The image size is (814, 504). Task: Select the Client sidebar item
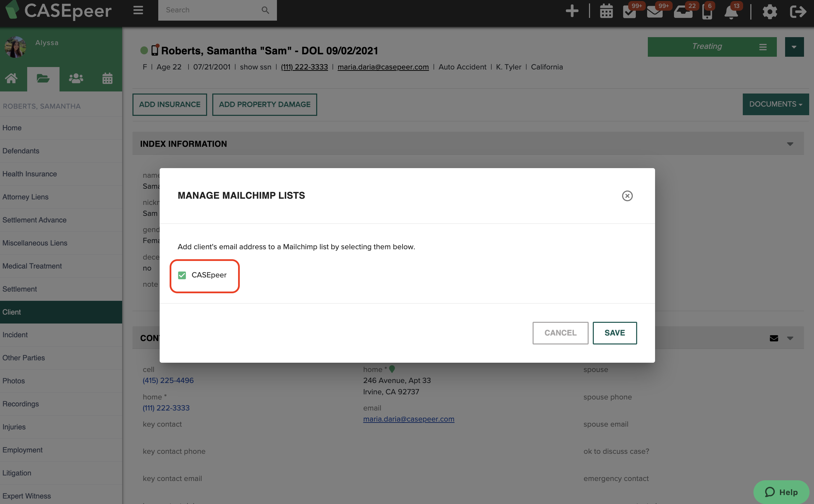(61, 312)
